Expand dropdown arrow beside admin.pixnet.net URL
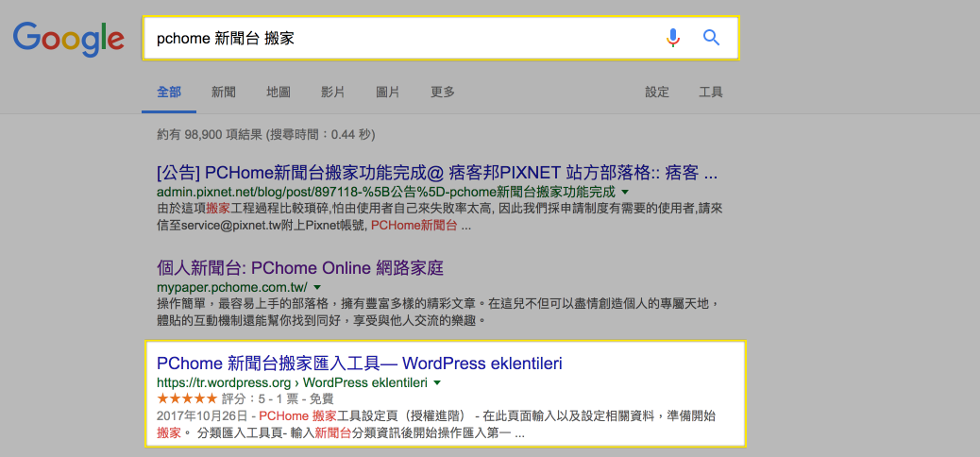Image resolution: width=980 pixels, height=457 pixels. pyautogui.click(x=625, y=192)
